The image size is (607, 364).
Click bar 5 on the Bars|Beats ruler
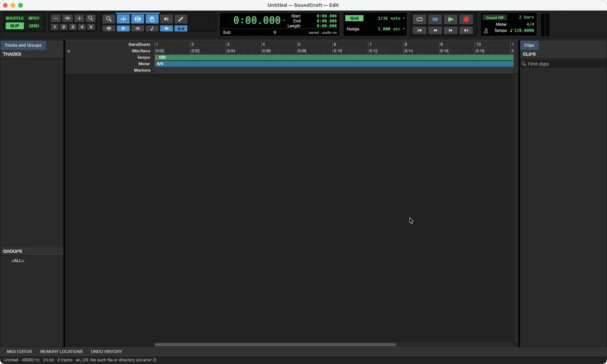pyautogui.click(x=299, y=45)
